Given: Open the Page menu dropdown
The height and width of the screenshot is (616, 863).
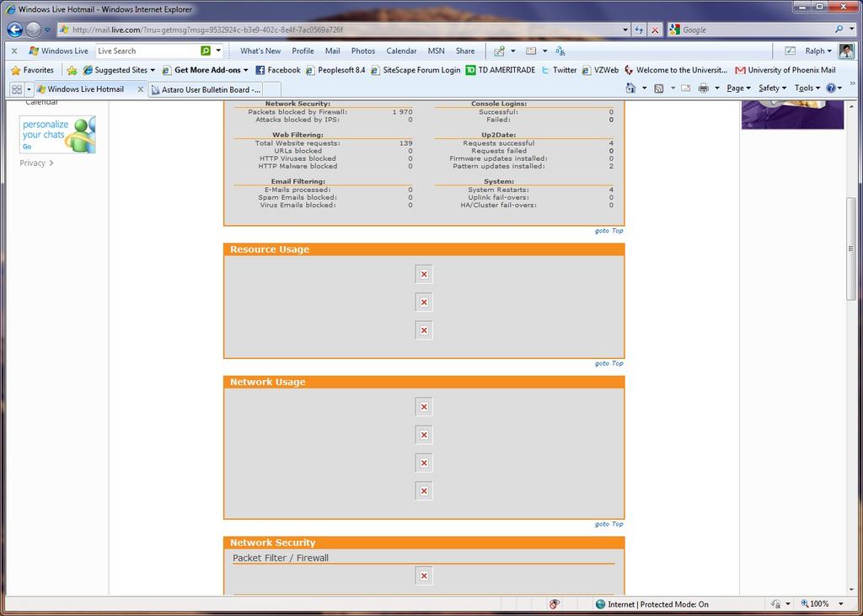Looking at the screenshot, I should [x=738, y=88].
